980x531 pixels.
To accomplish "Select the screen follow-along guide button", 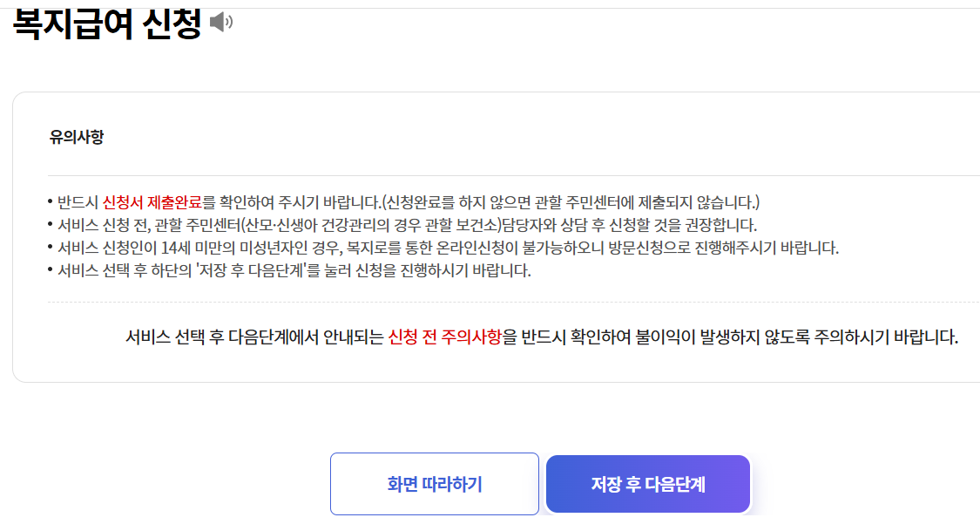I will pos(434,484).
